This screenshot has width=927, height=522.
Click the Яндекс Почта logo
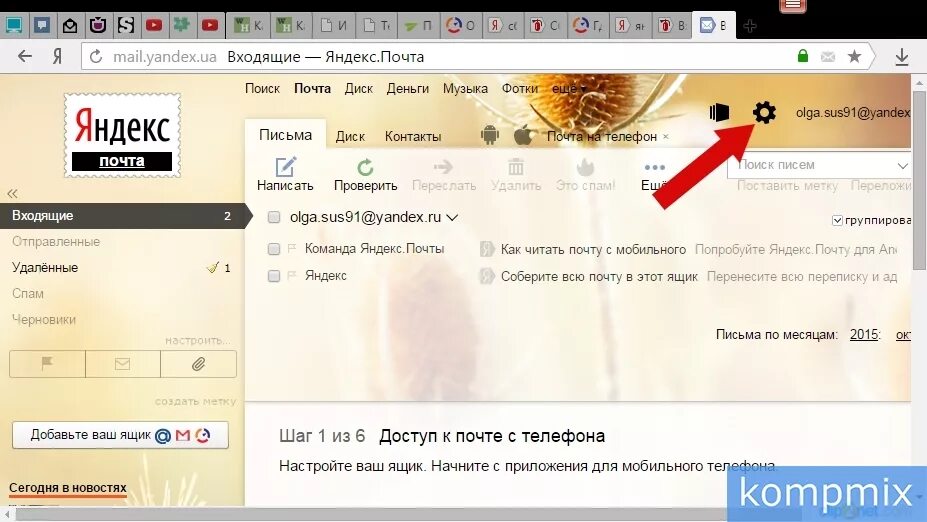click(x=122, y=135)
